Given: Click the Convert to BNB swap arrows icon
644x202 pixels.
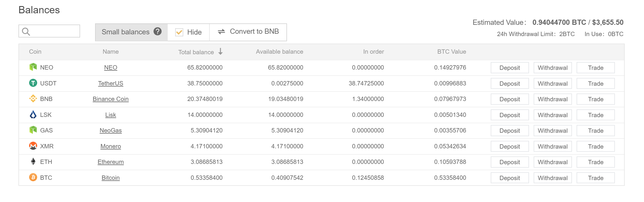Looking at the screenshot, I should [221, 31].
